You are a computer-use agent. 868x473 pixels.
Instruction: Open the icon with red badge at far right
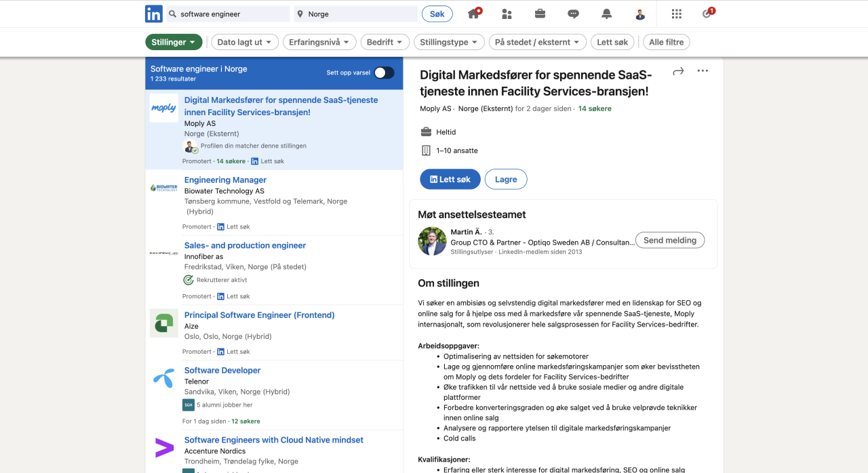point(708,13)
